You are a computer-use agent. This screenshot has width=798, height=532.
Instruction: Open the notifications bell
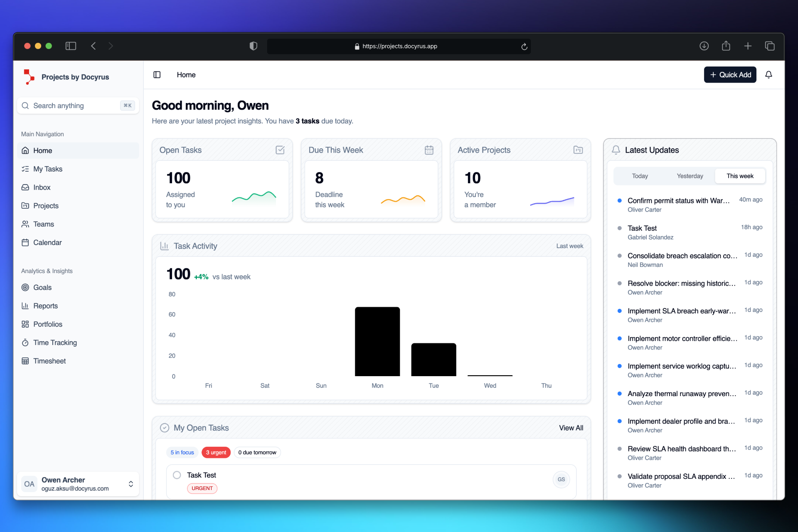pos(768,75)
